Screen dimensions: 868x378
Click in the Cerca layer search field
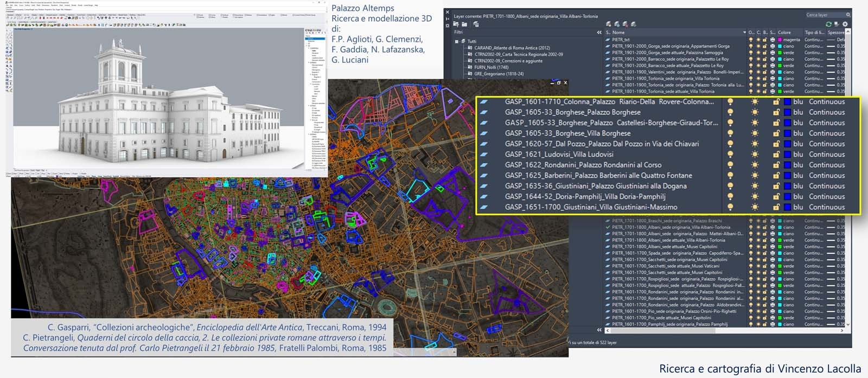820,15
